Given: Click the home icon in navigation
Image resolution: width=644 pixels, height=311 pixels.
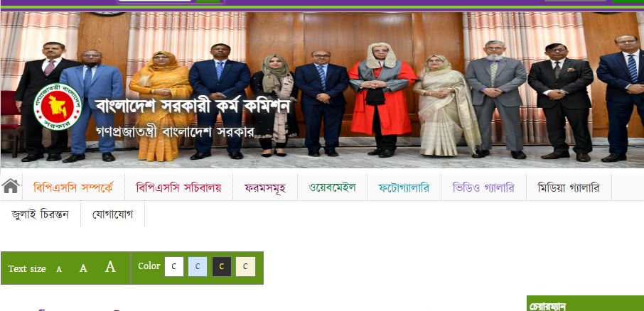Looking at the screenshot, I should coord(11,186).
